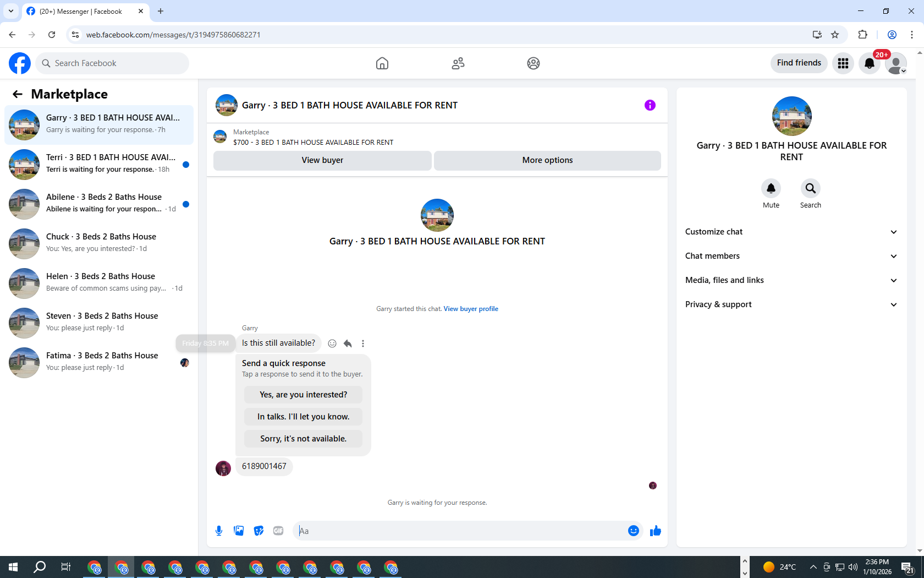Image resolution: width=924 pixels, height=578 pixels.
Task: Choose a sticker icon in composer
Action: 258,531
